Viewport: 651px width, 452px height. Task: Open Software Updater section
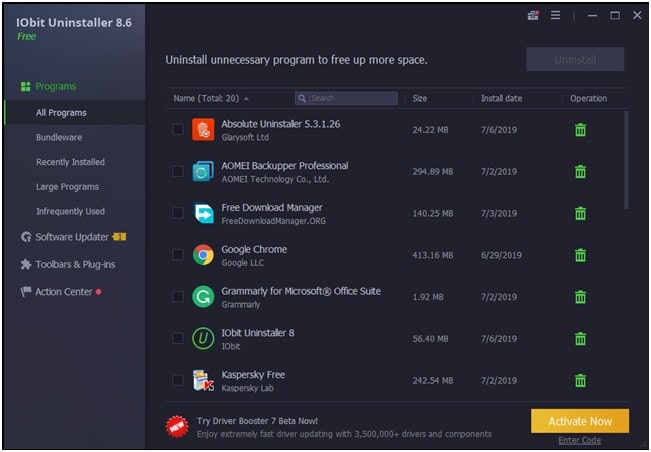pos(72,237)
